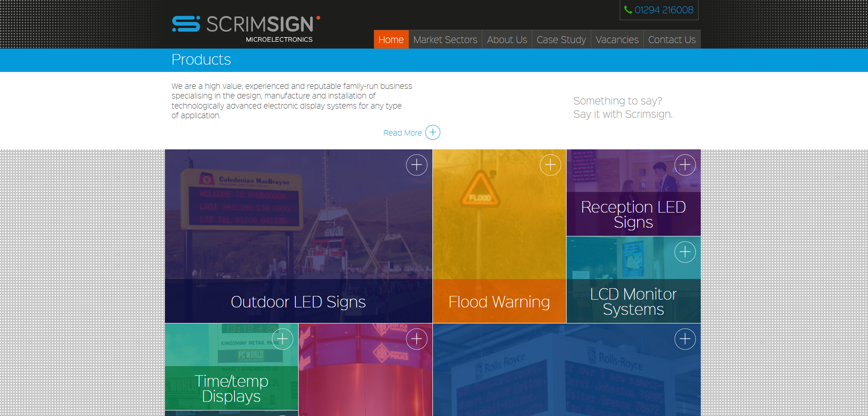Open the Case Study menu item
Screen dimensions: 868x416
click(x=561, y=40)
